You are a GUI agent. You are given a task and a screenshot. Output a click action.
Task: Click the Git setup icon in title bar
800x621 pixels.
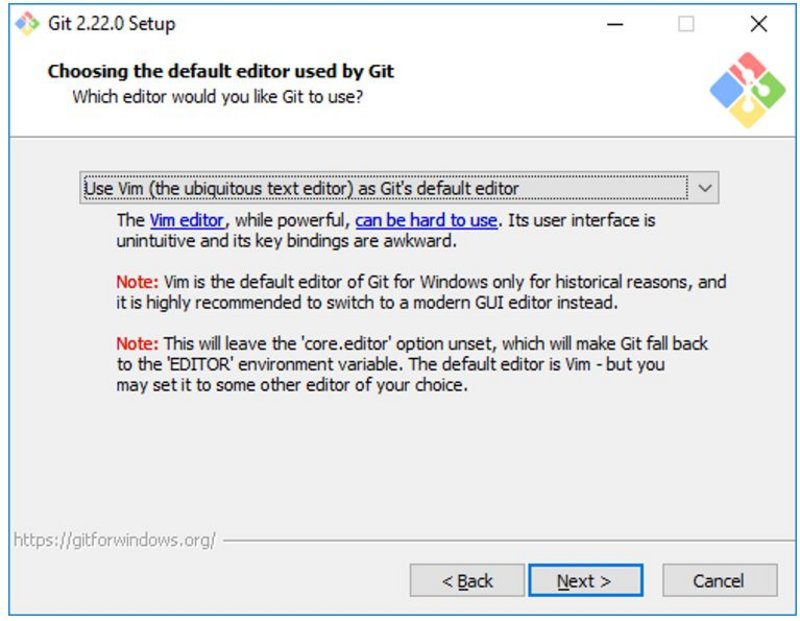click(x=25, y=23)
